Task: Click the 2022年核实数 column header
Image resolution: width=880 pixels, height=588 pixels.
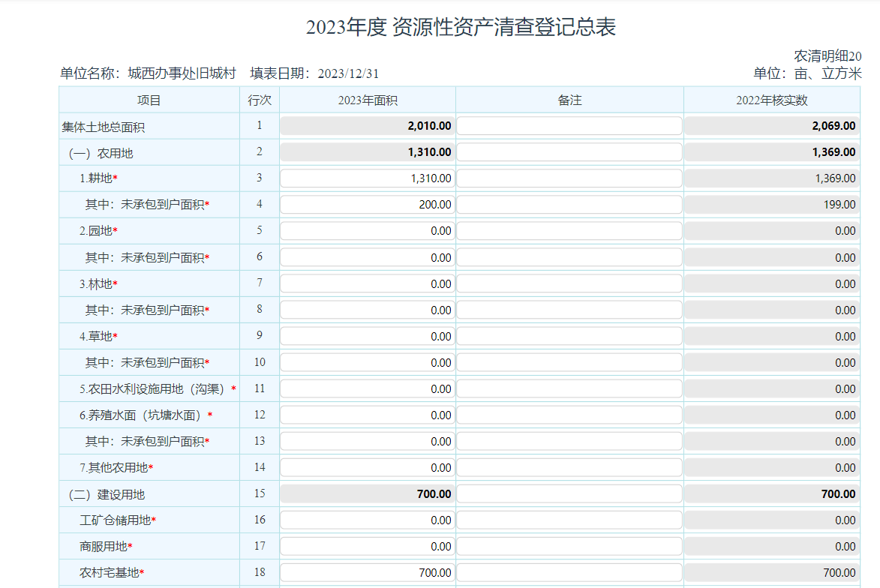Action: tap(772, 100)
